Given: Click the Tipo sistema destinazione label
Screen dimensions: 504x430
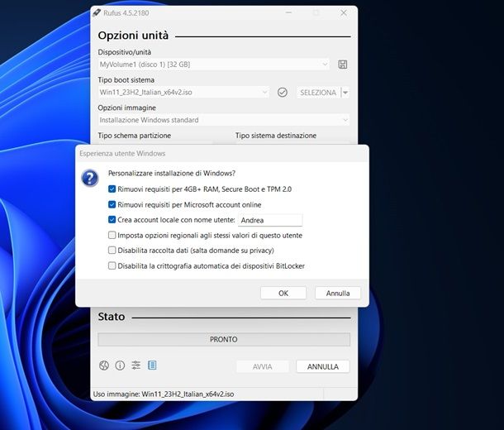Looking at the screenshot, I should pyautogui.click(x=276, y=136).
